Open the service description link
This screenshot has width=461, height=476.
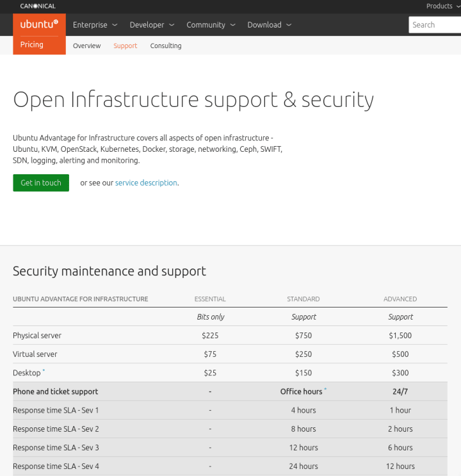tap(146, 183)
